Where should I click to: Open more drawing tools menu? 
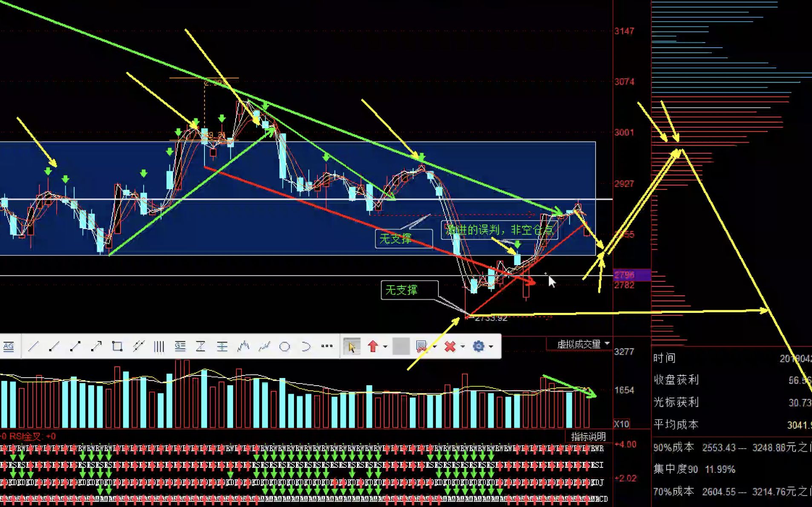tap(327, 346)
